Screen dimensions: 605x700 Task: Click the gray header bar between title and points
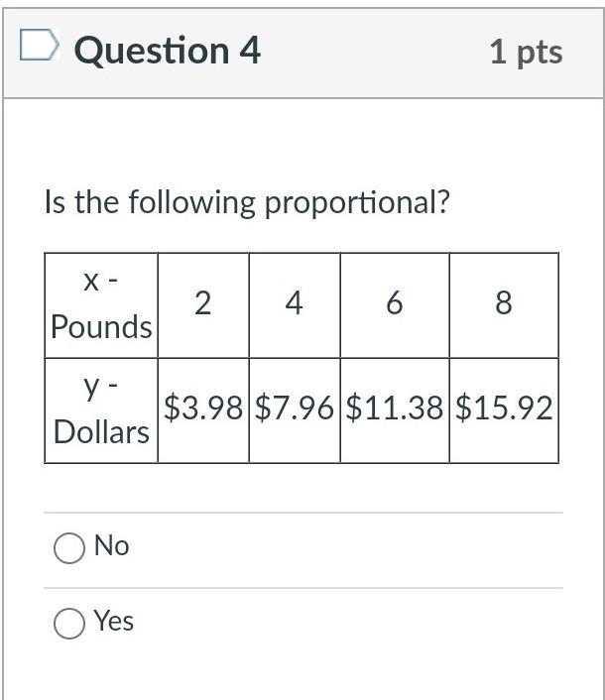375,53
